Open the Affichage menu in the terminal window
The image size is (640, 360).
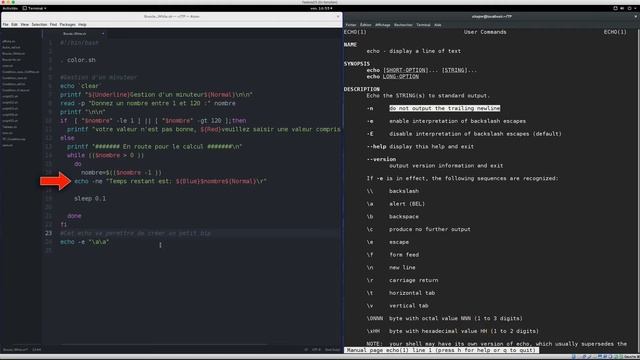coord(382,25)
